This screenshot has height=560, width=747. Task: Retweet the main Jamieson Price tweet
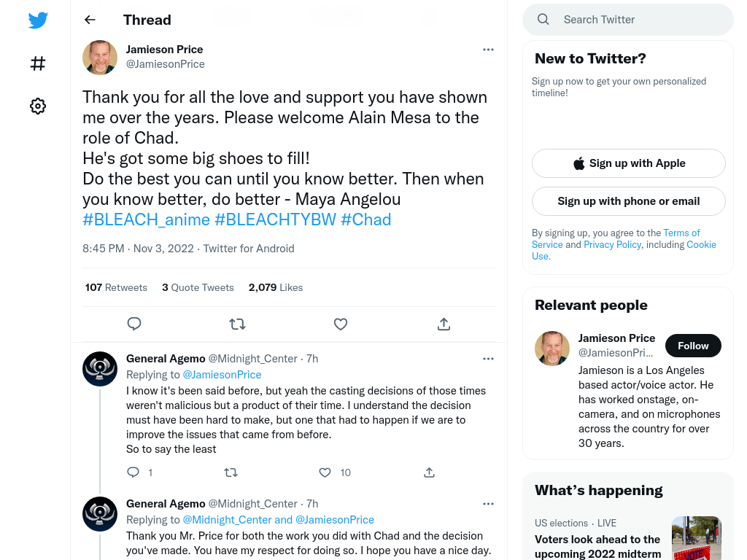coord(237,324)
